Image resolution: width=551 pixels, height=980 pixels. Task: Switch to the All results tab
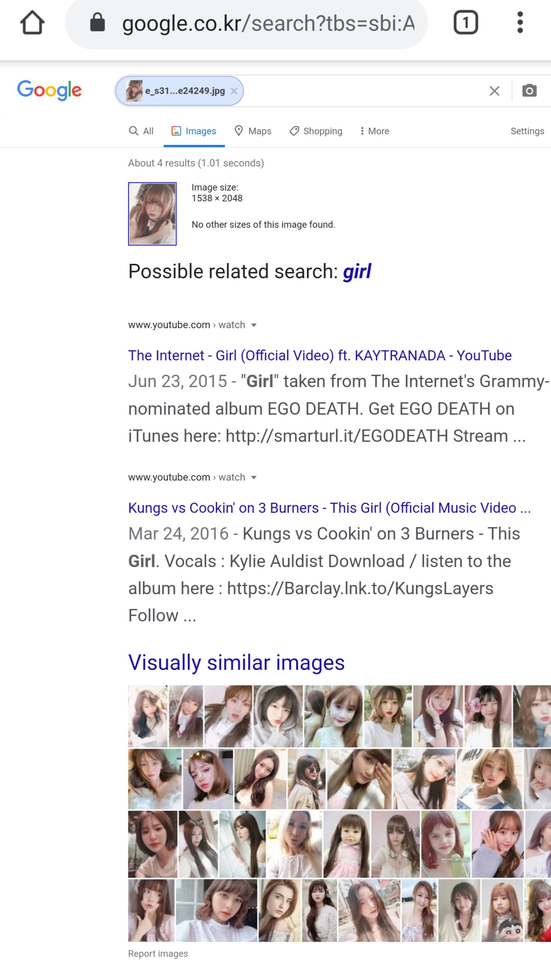pyautogui.click(x=141, y=131)
